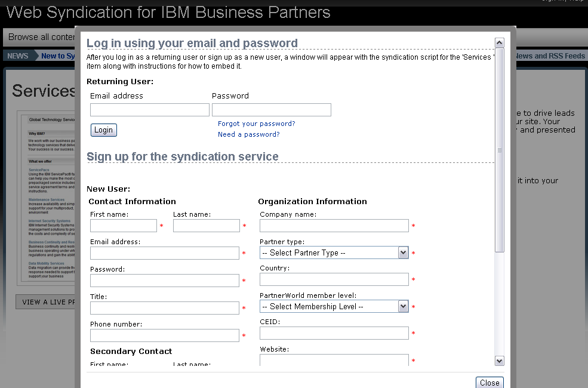Click the Returning User heading text
This screenshot has width=588, height=388.
[120, 81]
